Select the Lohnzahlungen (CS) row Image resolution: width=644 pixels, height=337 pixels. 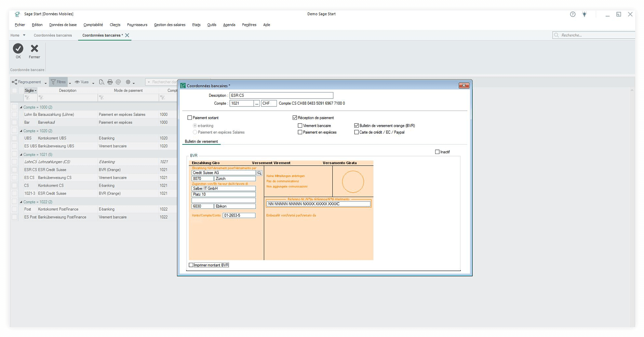(x=94, y=162)
